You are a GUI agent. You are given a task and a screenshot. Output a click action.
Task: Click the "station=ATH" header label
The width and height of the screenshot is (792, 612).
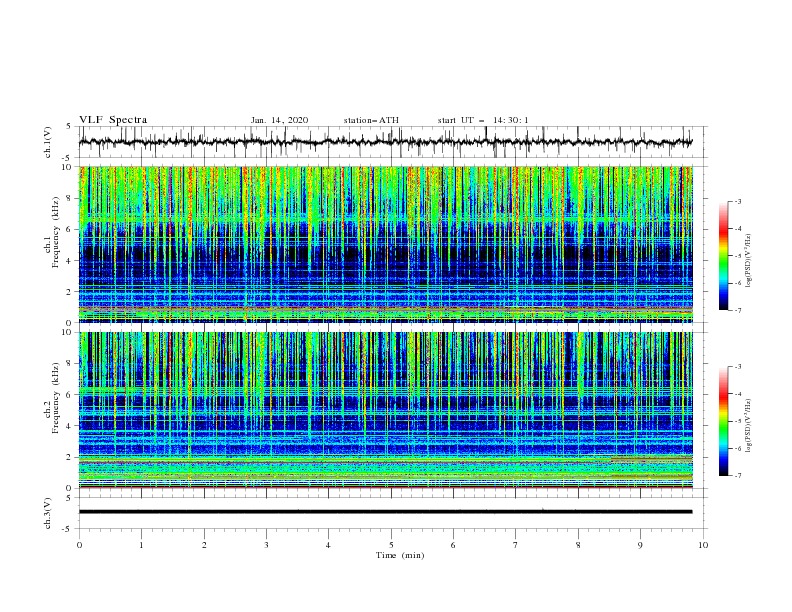371,120
